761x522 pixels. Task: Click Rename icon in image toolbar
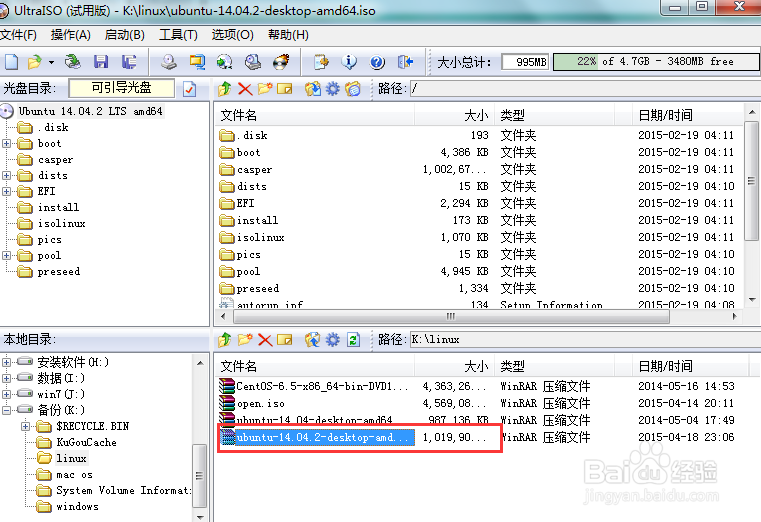tap(285, 89)
